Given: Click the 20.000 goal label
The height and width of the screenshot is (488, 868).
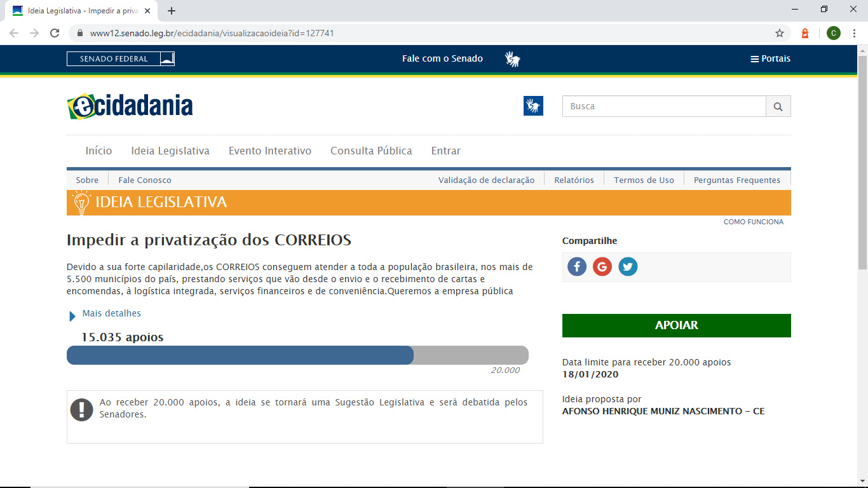Looking at the screenshot, I should (x=505, y=370).
